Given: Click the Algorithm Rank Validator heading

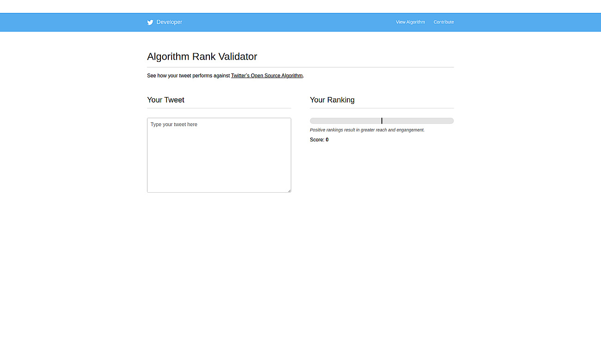Looking at the screenshot, I should (x=202, y=57).
